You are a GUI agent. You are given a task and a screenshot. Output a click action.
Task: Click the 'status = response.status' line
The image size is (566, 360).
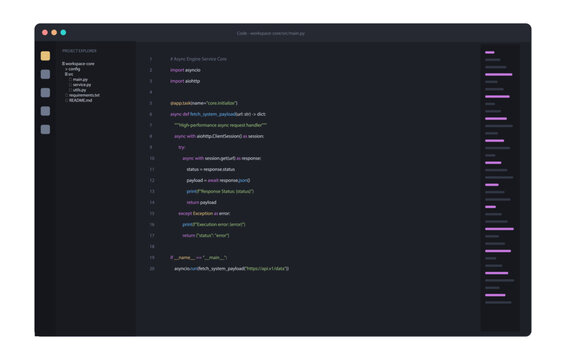[211, 169]
